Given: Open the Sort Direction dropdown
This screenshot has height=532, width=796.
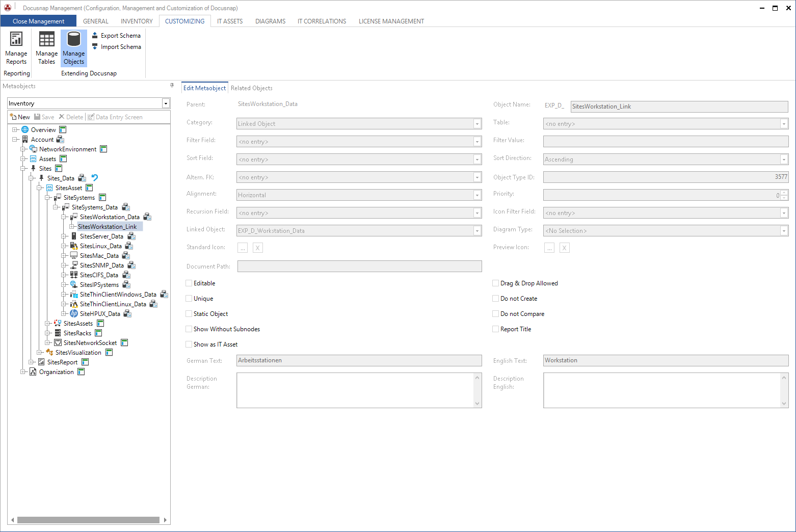Looking at the screenshot, I should click(784, 159).
